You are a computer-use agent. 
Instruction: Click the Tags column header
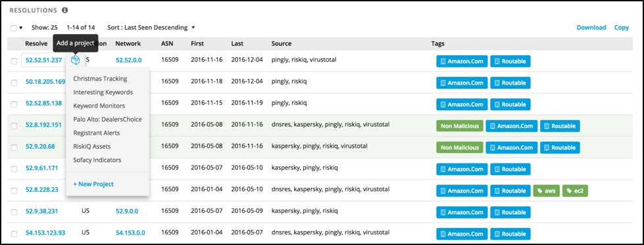(438, 43)
